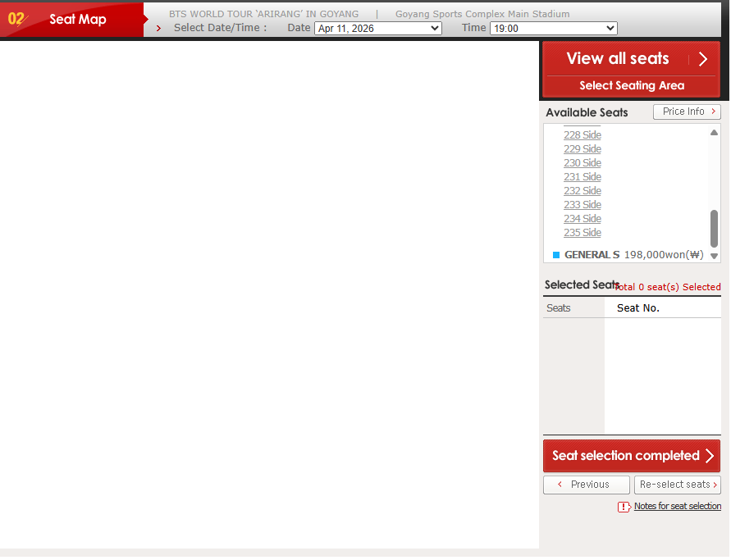Screen dimensions: 731x560
Task: Click the BTS WORLD TOUR 'ARIRANG' IN GOYANG title
Action: click(x=264, y=14)
